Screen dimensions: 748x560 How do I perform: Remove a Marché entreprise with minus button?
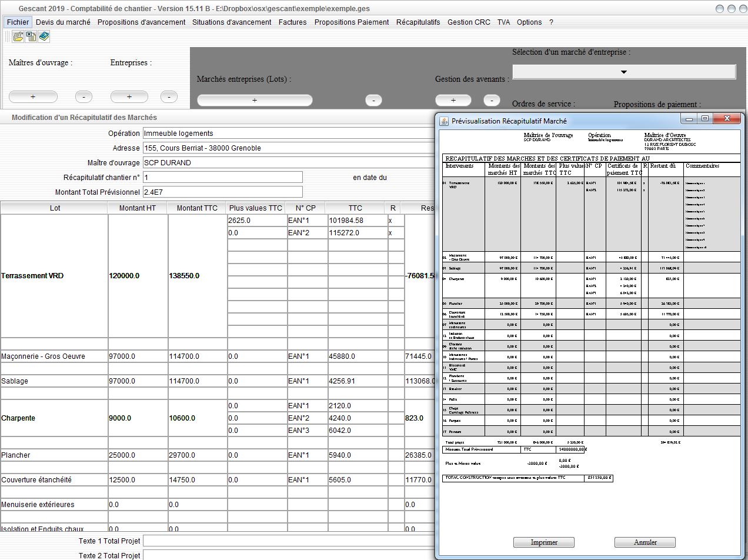coord(373,101)
